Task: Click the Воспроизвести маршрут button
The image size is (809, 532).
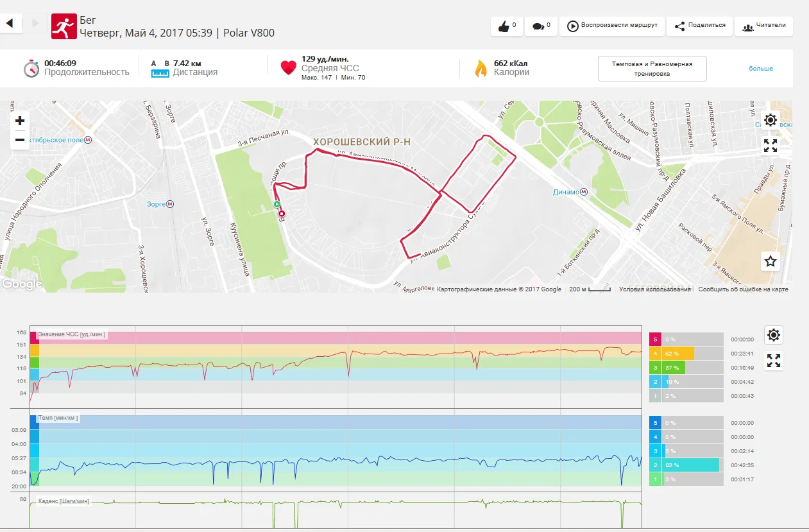Action: tap(612, 26)
